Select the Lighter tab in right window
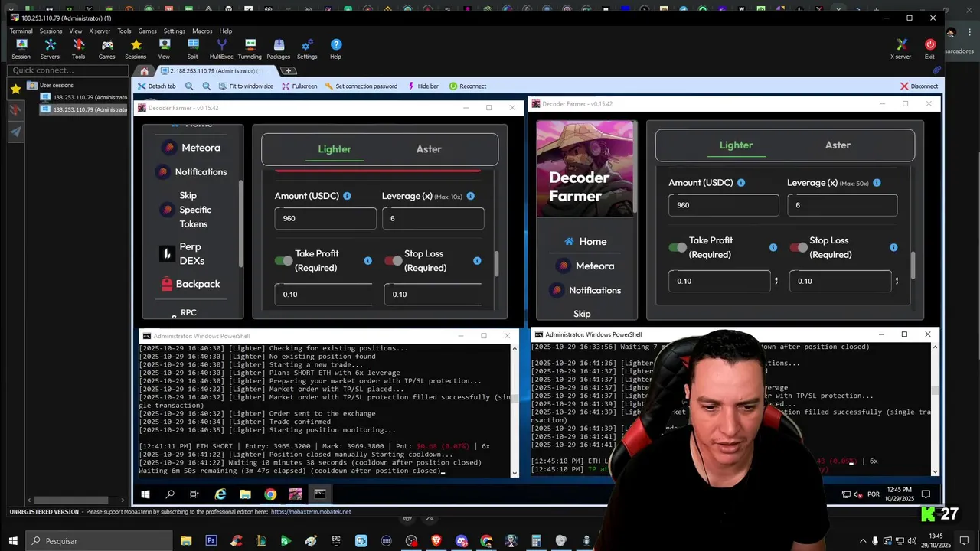This screenshot has width=980, height=551. tap(736, 145)
